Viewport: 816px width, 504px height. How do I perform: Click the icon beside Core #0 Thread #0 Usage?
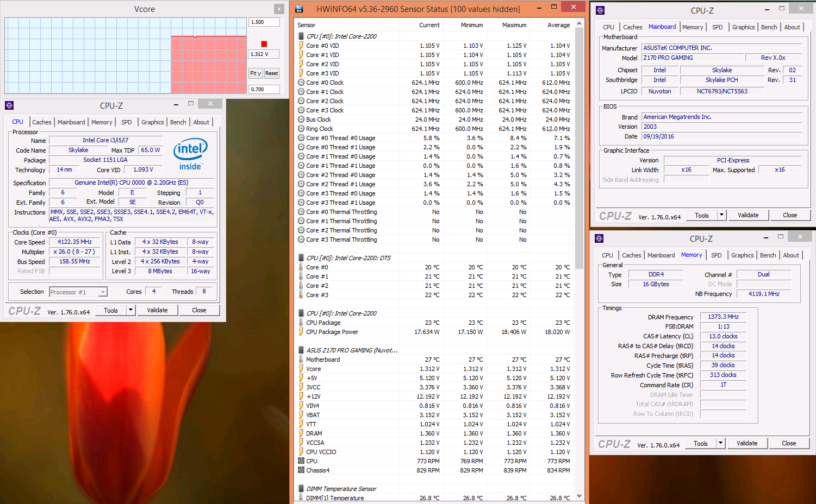click(301, 138)
